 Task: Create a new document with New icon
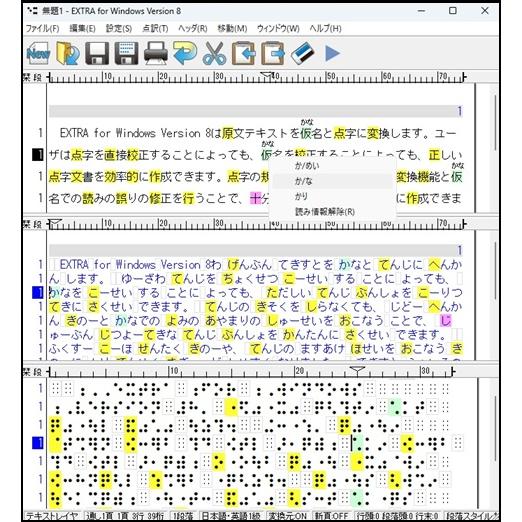38,53
